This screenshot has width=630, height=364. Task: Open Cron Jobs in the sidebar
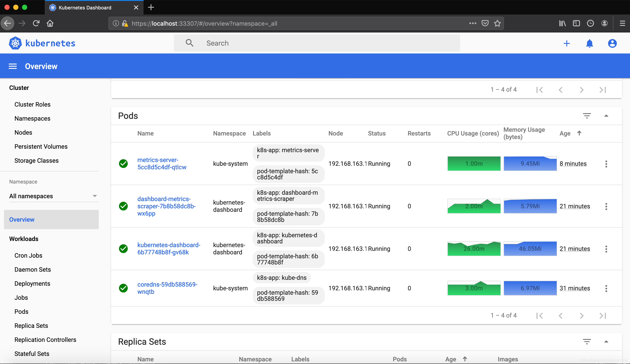coord(28,255)
